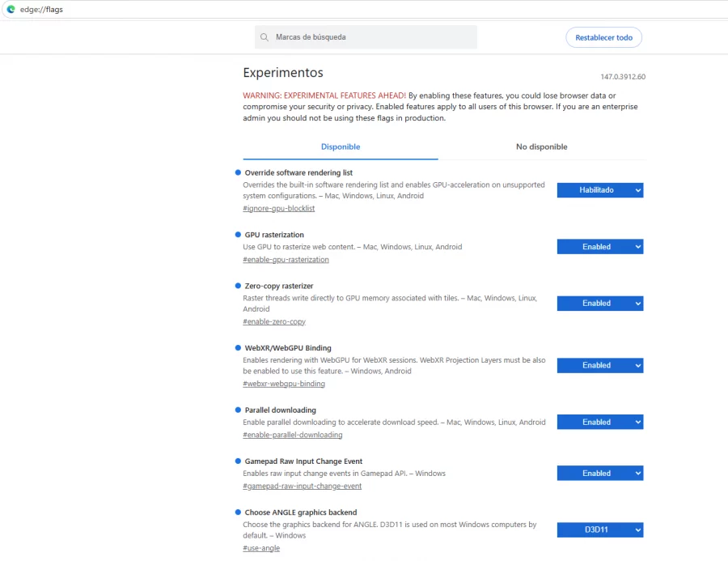Change the WebXR/WebGPU Binding dropdown
The height and width of the screenshot is (561, 728).
point(599,366)
